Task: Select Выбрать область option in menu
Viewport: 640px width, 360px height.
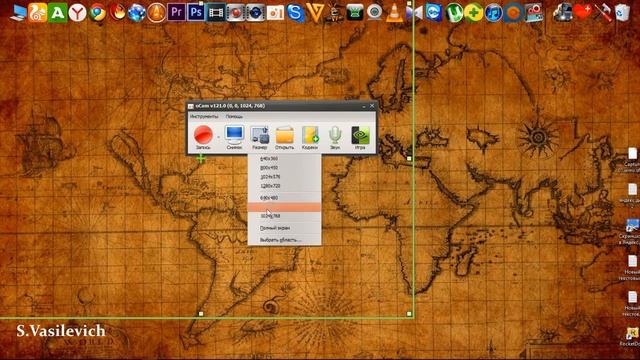Action: coord(284,240)
